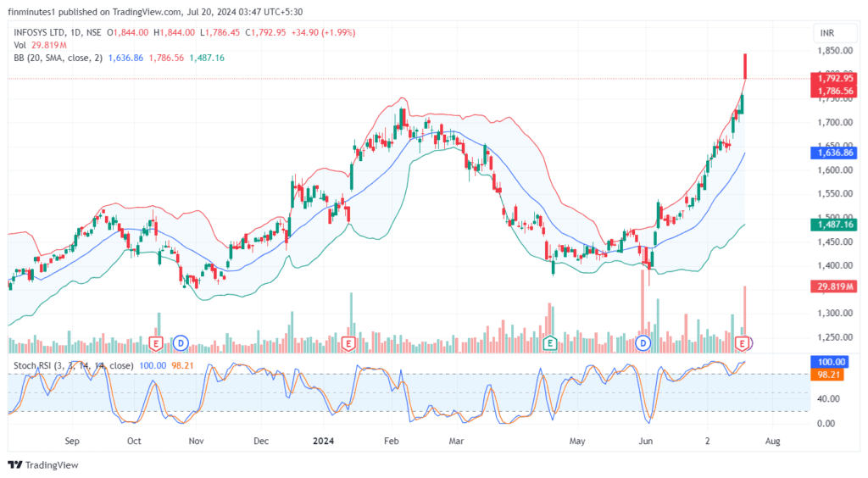Select the Stoch RSI indicator legend
The width and height of the screenshot is (868, 478).
[73, 365]
